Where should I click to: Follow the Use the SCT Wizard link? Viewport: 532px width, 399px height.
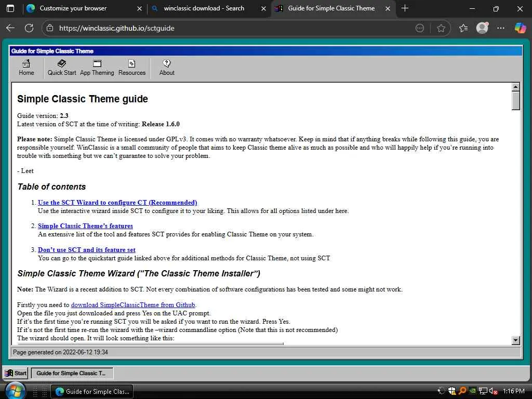(x=117, y=203)
